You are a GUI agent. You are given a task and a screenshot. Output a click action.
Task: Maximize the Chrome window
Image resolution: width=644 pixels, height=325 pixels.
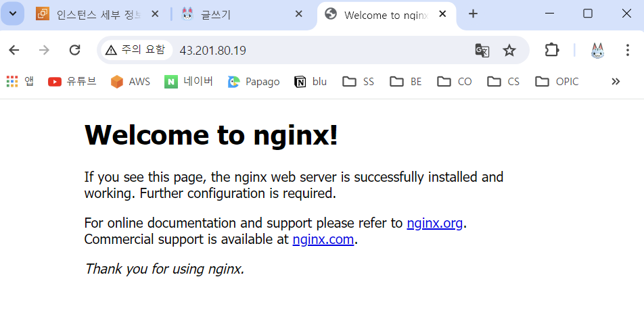pos(588,14)
